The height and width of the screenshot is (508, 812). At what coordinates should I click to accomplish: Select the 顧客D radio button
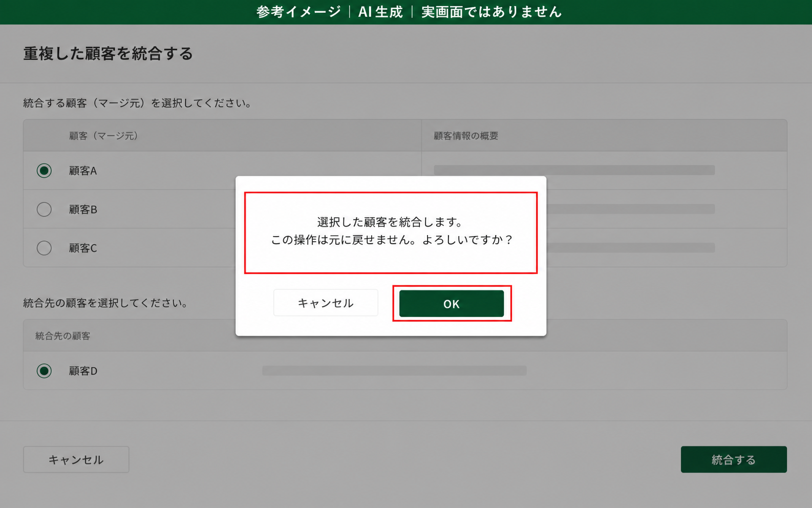coord(44,371)
